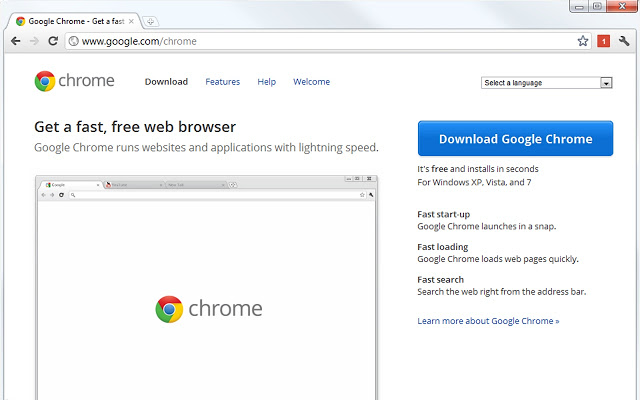The width and height of the screenshot is (640, 400).
Task: Select the Google Chrome - Get a fast tab
Action: [x=75, y=21]
